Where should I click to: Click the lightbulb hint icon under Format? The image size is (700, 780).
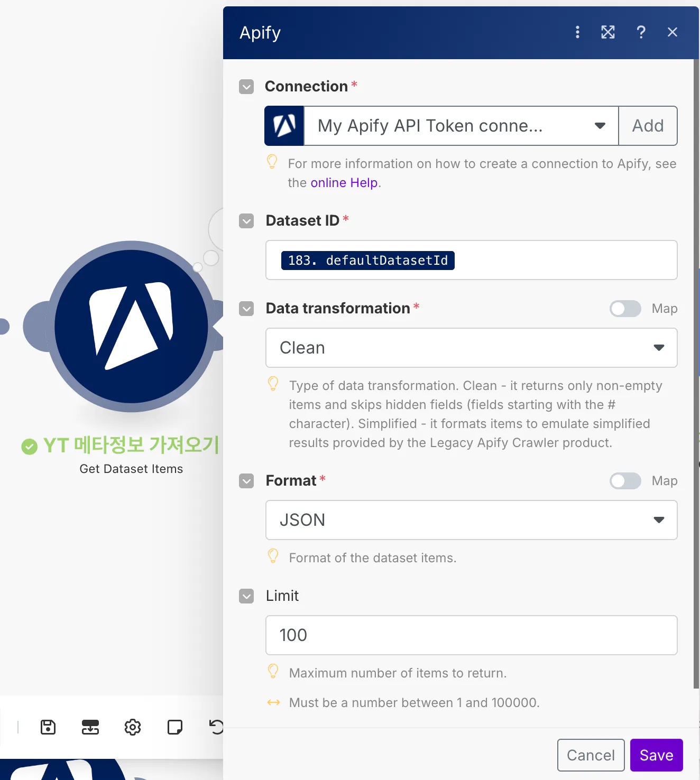[273, 556]
